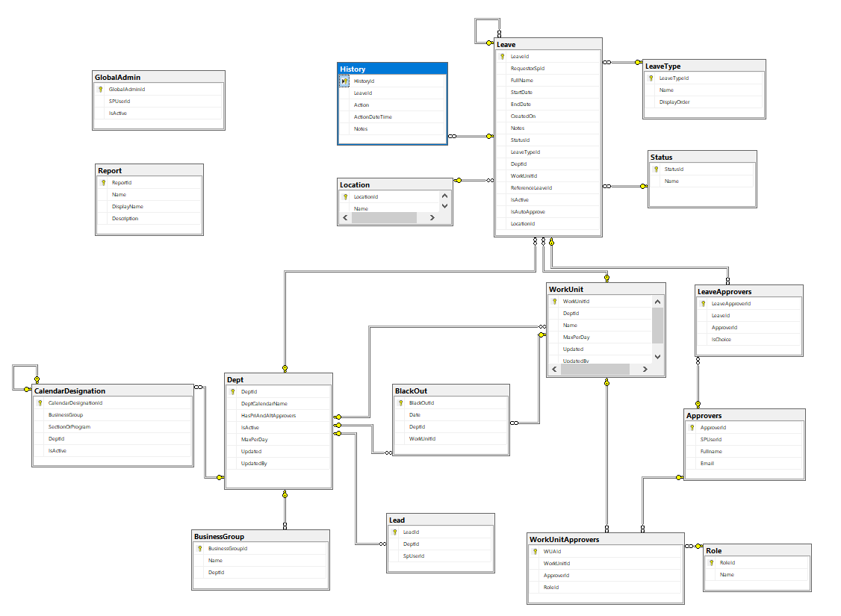
Task: Click the LocationId key icon in Location
Action: click(346, 197)
